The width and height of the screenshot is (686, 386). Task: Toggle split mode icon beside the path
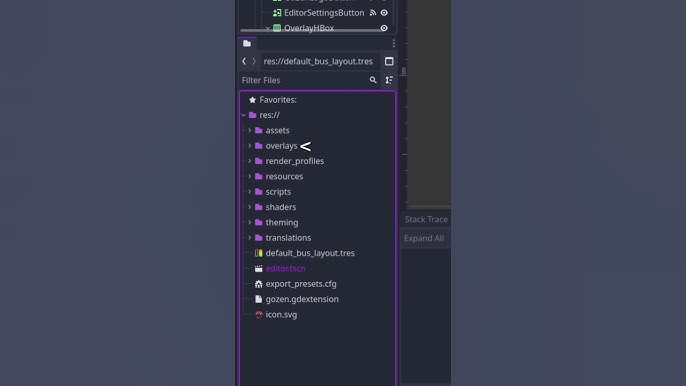pos(389,61)
